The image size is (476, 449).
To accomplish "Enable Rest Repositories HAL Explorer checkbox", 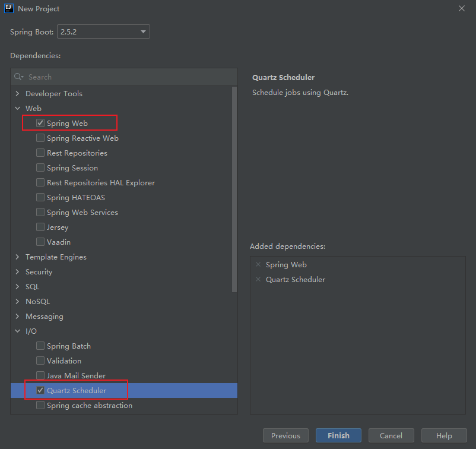I will [40, 182].
